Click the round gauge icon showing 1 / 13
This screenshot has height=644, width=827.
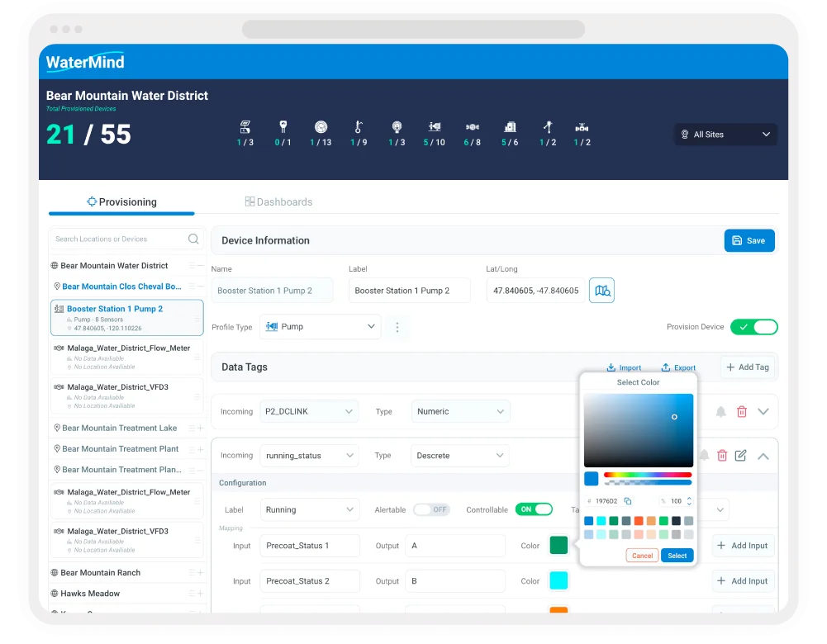(321, 127)
